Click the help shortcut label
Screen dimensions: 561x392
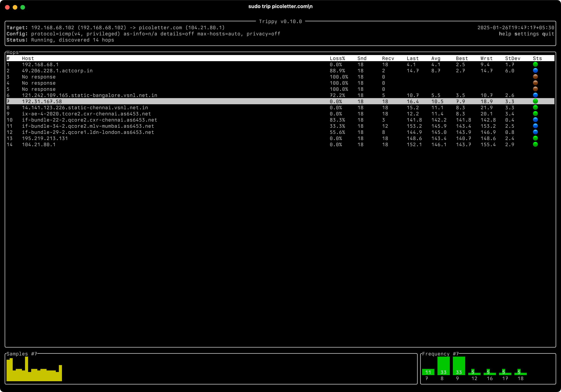505,34
